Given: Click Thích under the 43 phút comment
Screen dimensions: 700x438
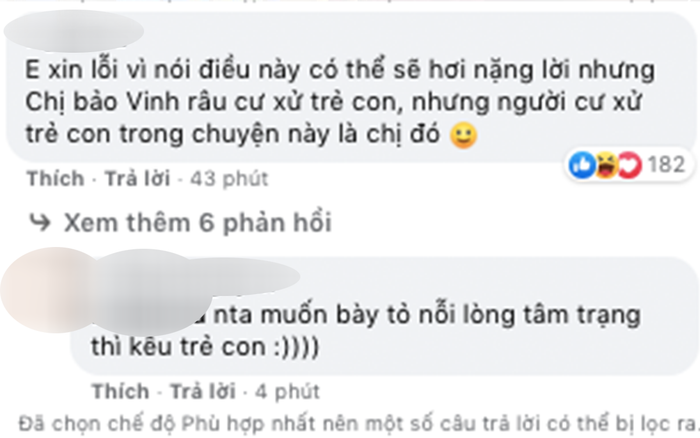Looking at the screenshot, I should [55, 179].
